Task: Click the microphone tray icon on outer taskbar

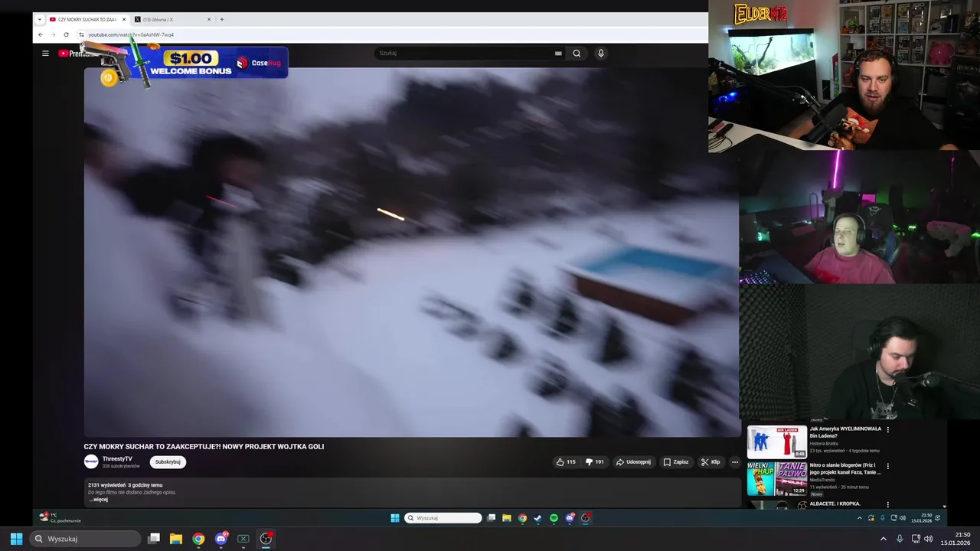Action: point(900,539)
